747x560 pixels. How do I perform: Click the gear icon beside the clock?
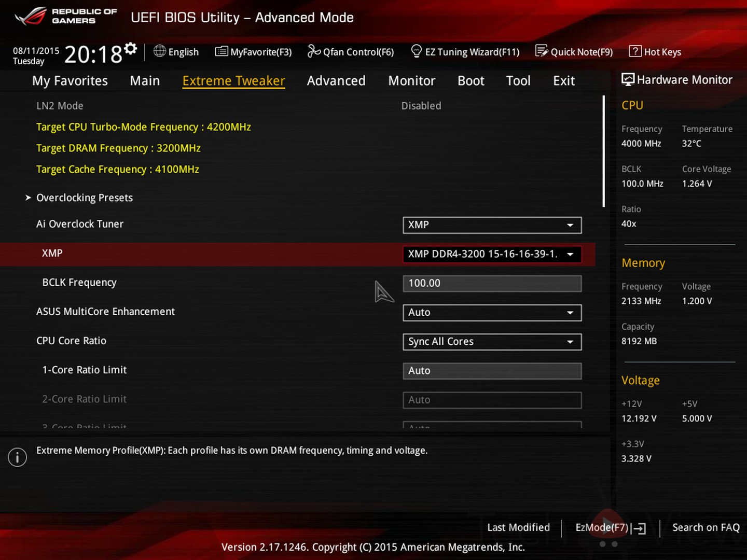[x=131, y=49]
